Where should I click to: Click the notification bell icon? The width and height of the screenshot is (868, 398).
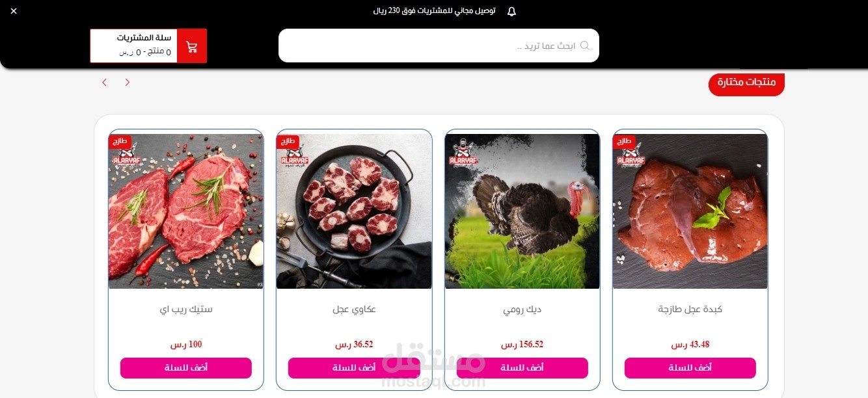[511, 12]
